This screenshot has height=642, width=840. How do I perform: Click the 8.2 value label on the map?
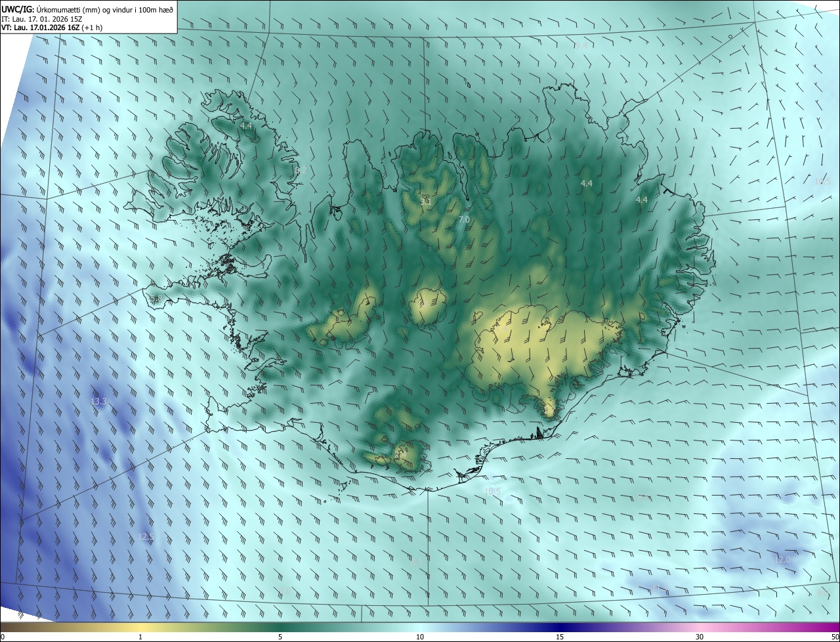click(x=301, y=170)
